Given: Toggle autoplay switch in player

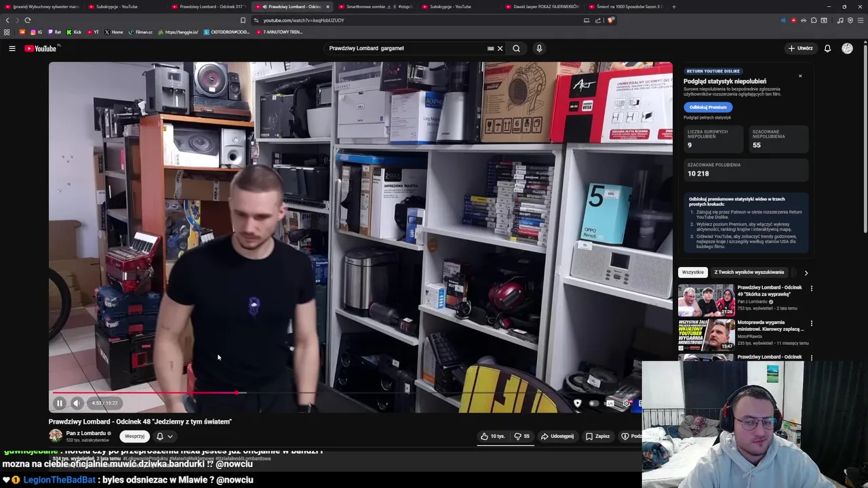Looking at the screenshot, I should [593, 403].
